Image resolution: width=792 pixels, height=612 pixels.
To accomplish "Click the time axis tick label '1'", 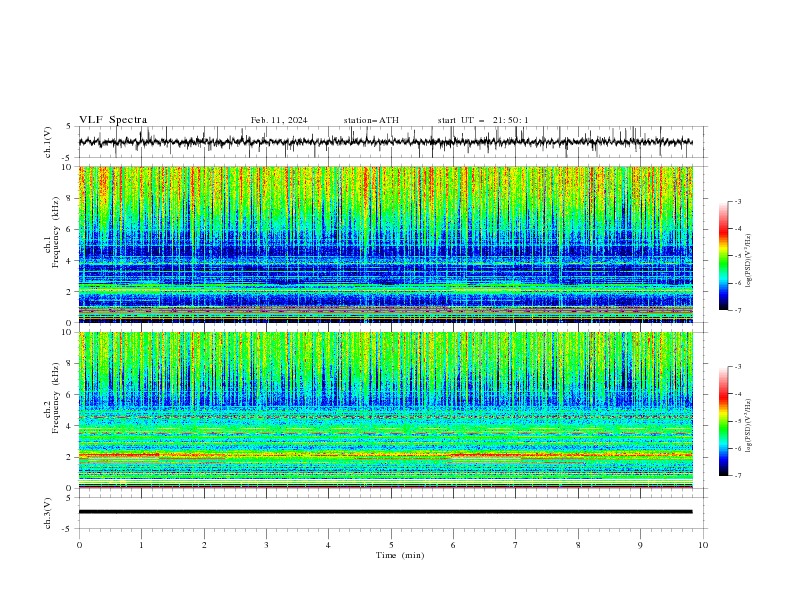I will coord(141,545).
